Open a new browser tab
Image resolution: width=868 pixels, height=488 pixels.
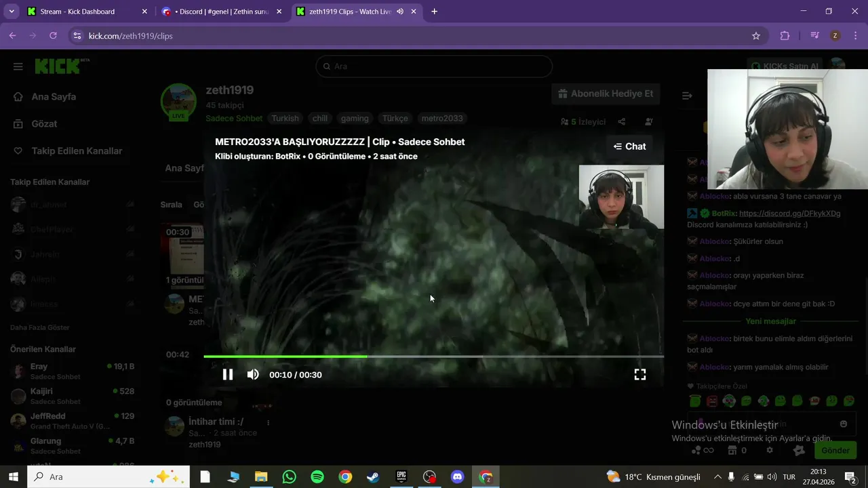point(435,12)
